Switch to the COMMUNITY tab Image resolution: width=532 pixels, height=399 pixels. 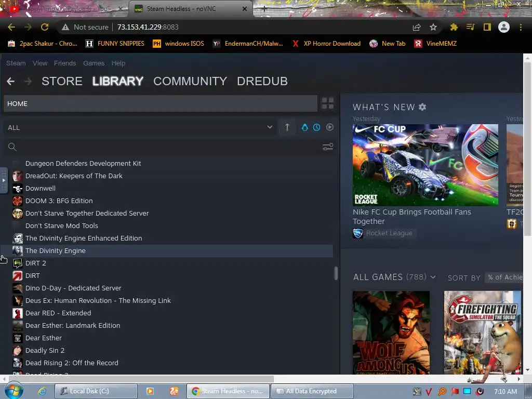pyautogui.click(x=190, y=81)
